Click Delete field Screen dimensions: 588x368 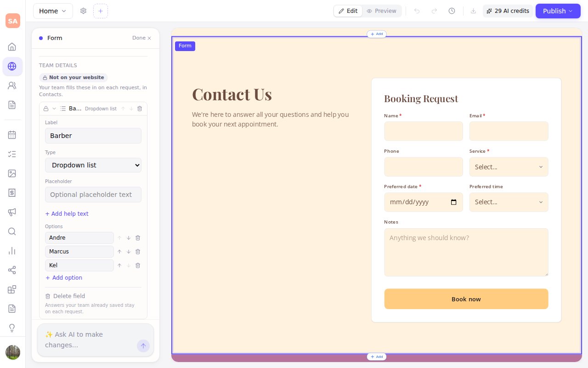tap(65, 296)
